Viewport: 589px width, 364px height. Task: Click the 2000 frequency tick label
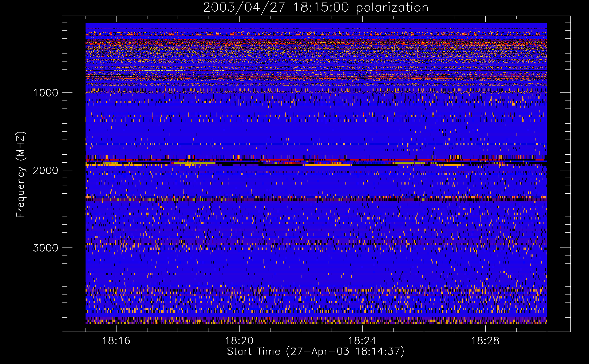pyautogui.click(x=46, y=170)
